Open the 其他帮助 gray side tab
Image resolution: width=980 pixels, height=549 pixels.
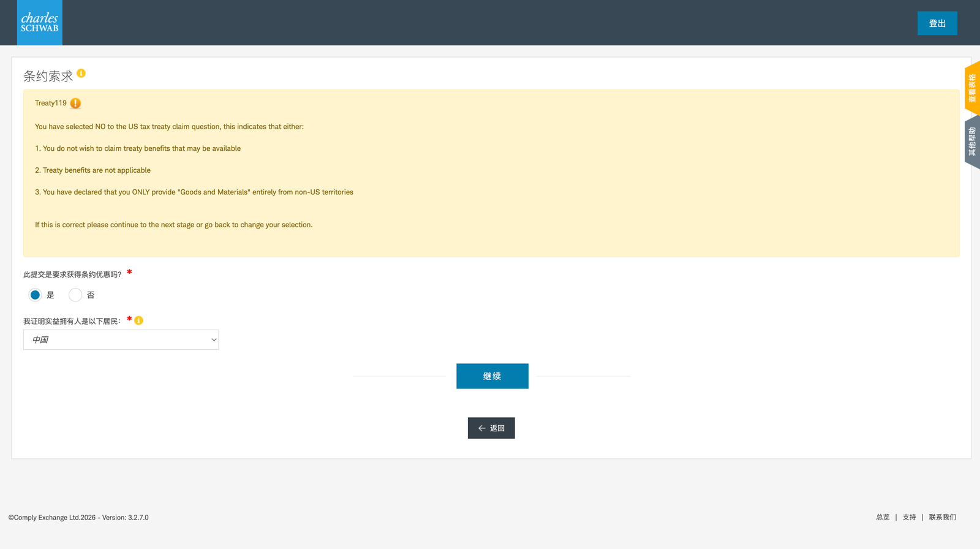tap(972, 142)
